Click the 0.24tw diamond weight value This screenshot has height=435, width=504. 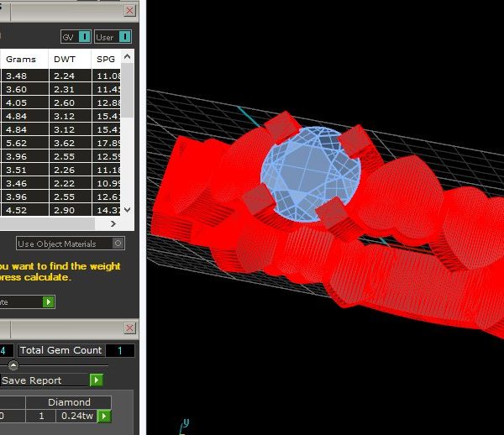point(77,416)
